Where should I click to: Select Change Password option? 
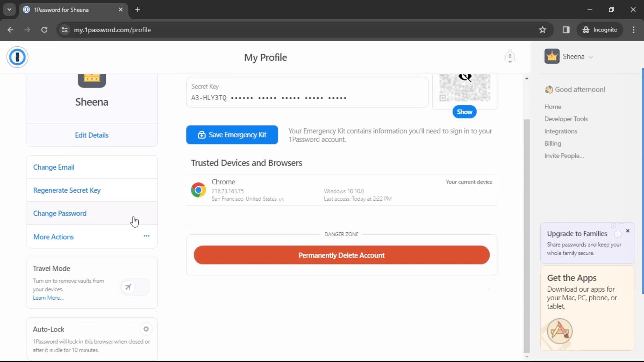pyautogui.click(x=60, y=214)
